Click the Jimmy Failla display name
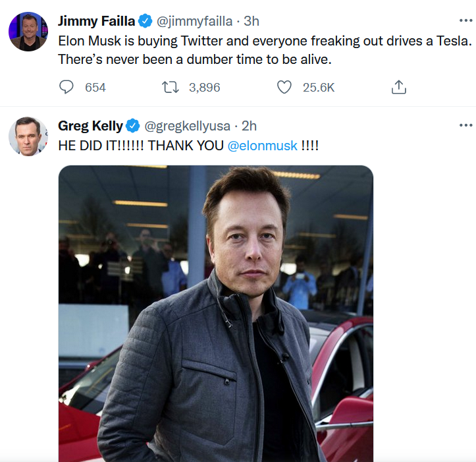476x462 pixels. pos(96,21)
